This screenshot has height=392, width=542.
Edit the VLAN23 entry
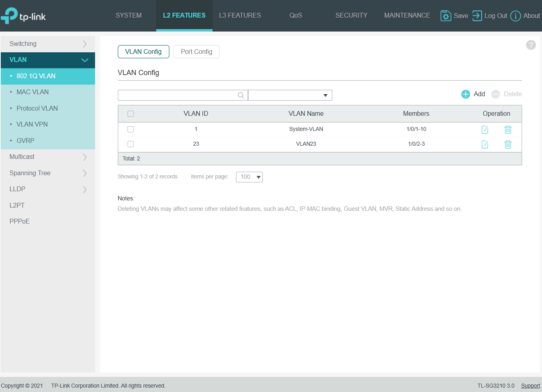click(x=484, y=145)
